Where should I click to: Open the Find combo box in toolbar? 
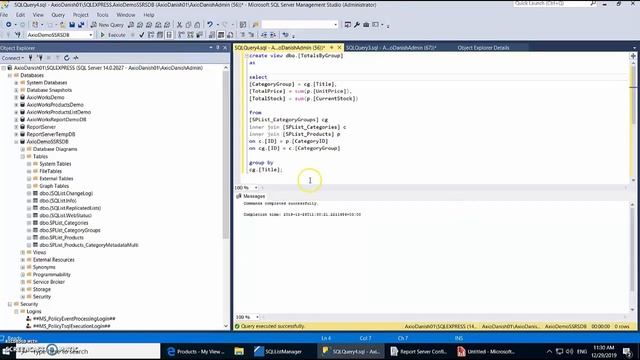pyautogui.click(x=299, y=24)
